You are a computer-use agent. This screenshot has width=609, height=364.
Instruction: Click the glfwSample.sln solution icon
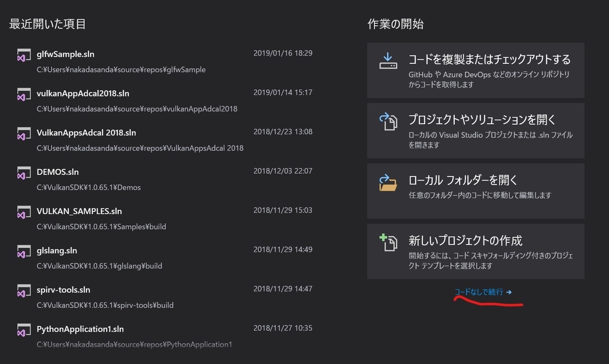[x=24, y=55]
